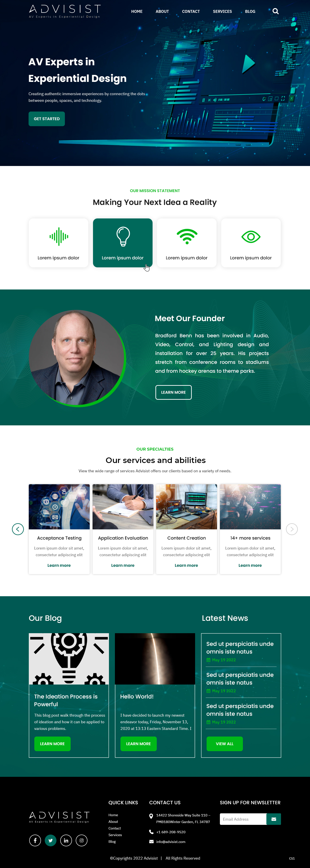Visit the Twitter social icon in footer
Image resolution: width=310 pixels, height=868 pixels.
(50, 840)
